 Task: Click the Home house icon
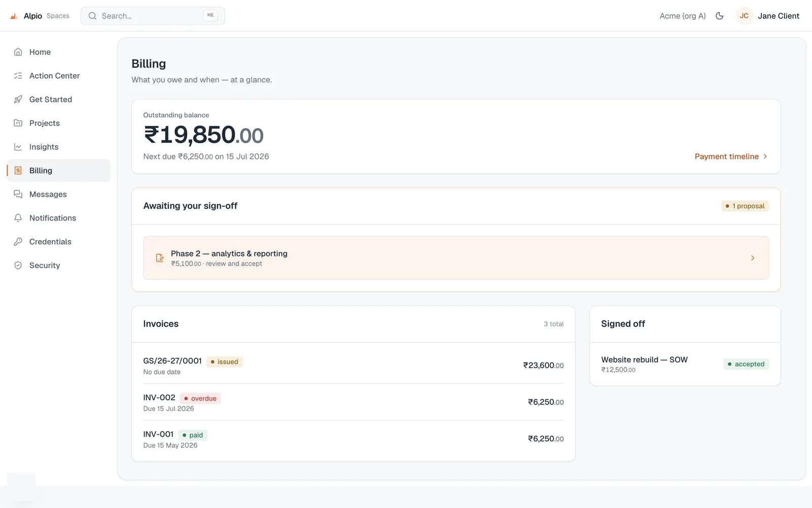click(18, 52)
